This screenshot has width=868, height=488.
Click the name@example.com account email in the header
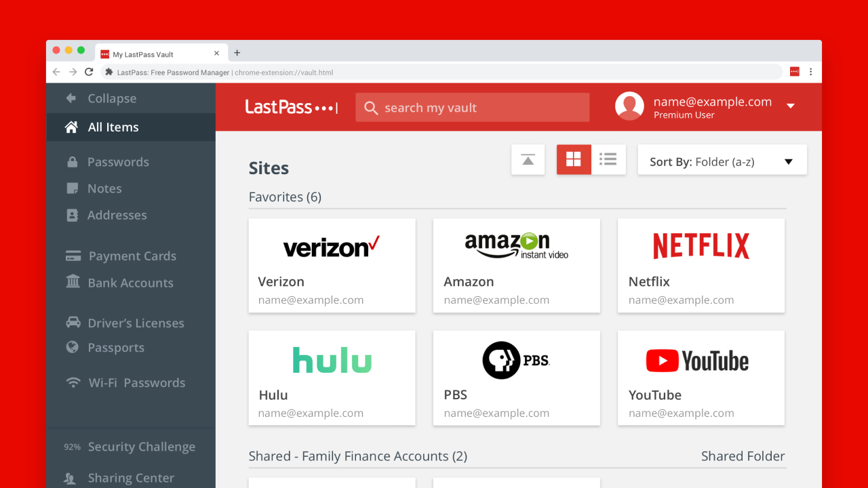point(713,102)
